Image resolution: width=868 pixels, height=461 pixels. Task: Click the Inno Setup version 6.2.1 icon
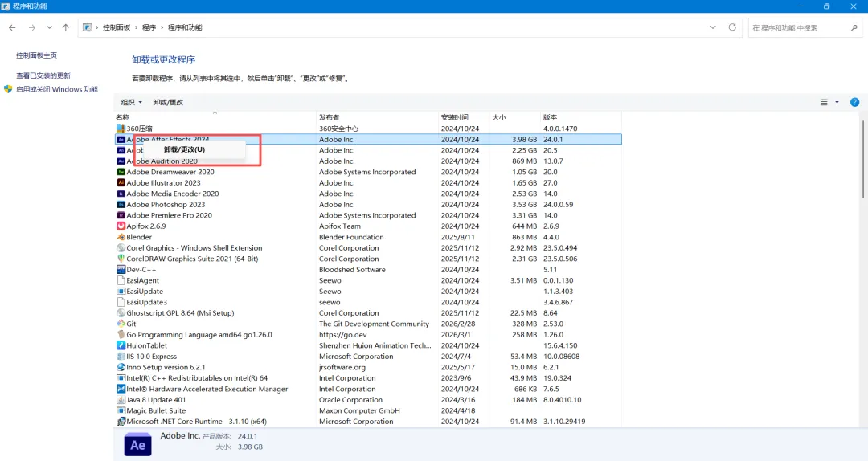[x=121, y=368]
